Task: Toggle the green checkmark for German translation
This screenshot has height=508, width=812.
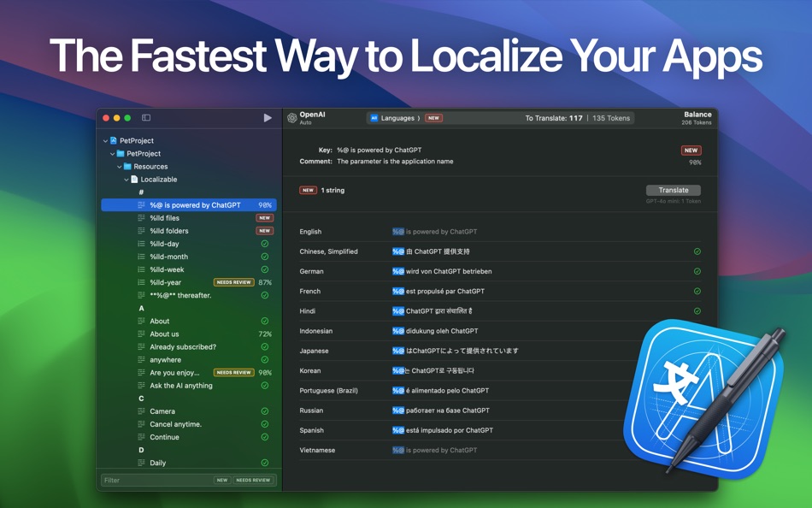Action: coord(697,271)
